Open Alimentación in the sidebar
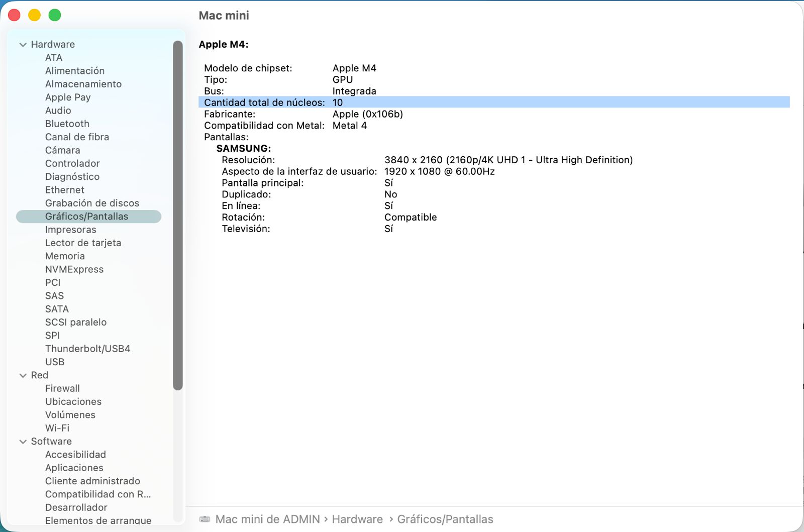 tap(75, 71)
